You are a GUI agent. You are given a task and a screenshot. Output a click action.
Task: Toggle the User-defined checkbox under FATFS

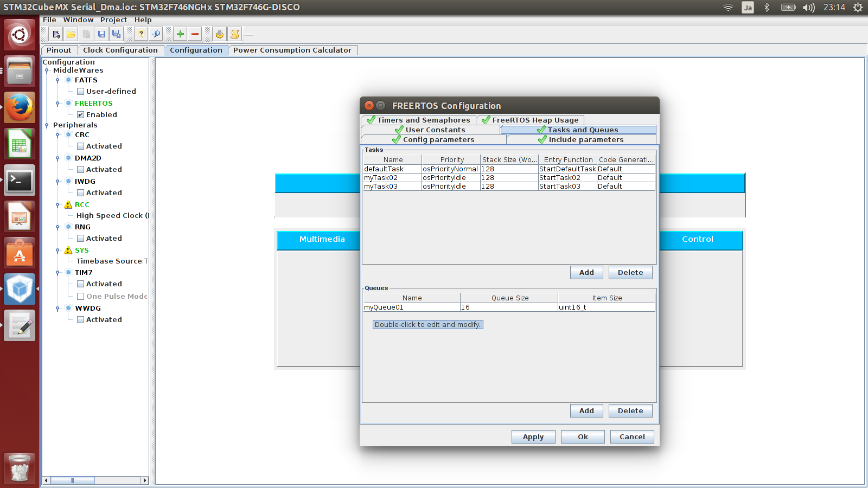[x=80, y=91]
